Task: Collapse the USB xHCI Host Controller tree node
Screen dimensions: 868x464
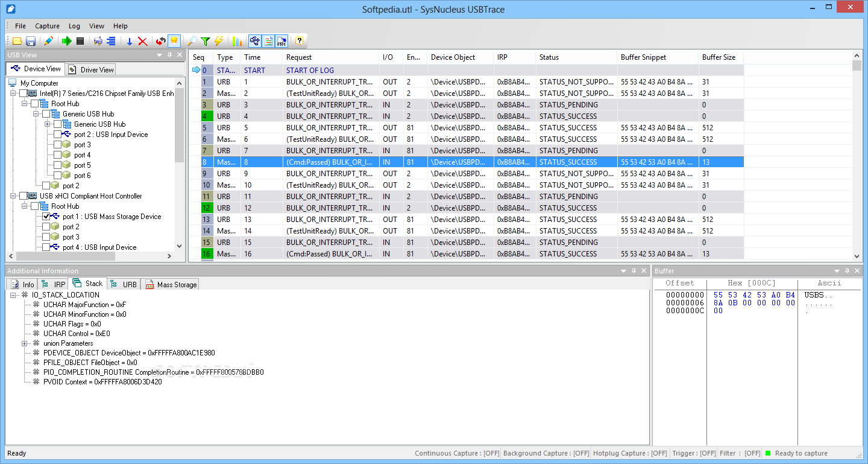Action: click(x=13, y=196)
